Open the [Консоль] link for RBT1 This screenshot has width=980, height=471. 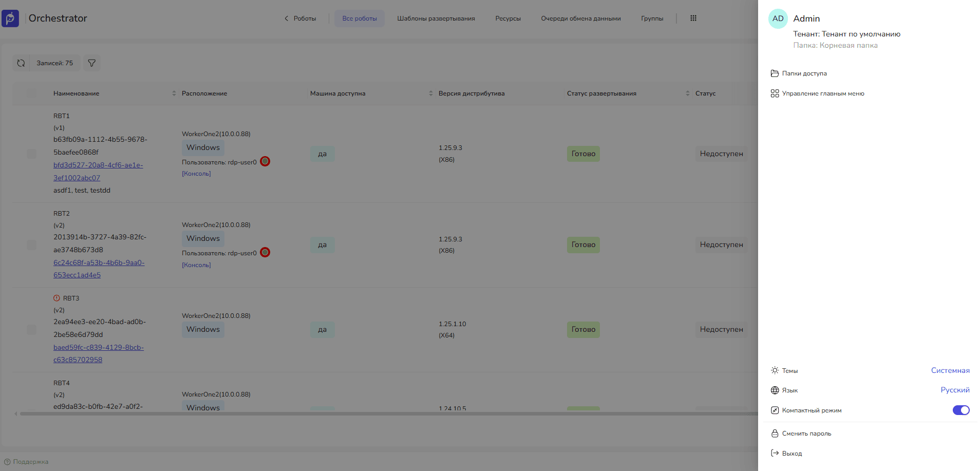196,174
